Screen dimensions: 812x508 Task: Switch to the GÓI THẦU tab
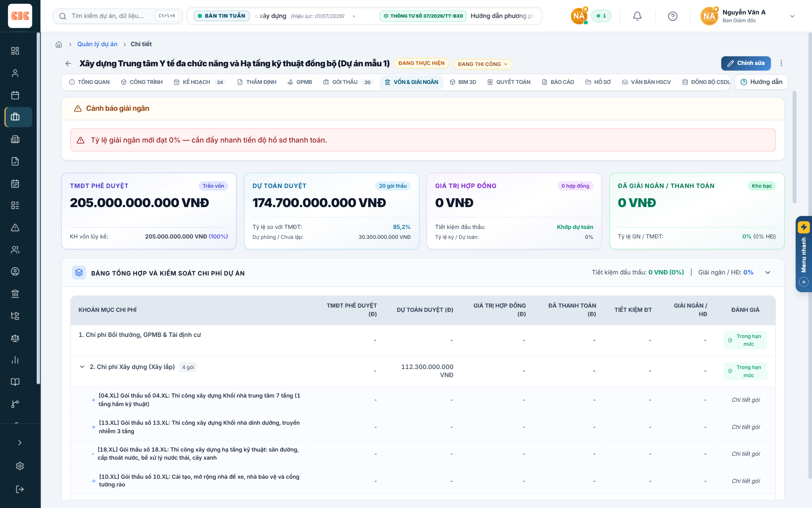point(347,82)
